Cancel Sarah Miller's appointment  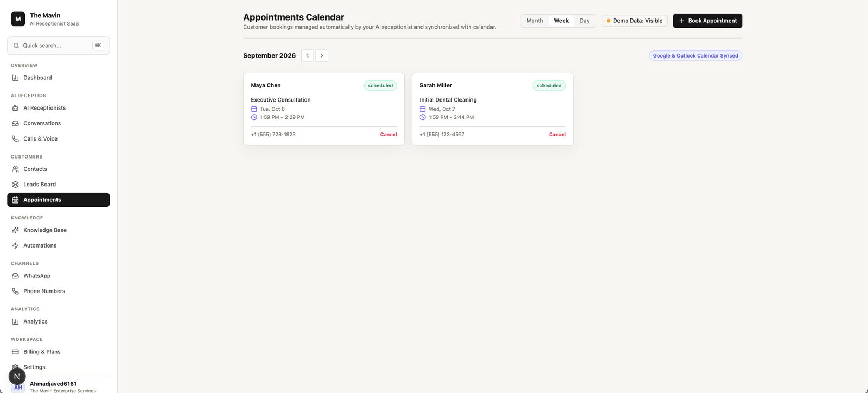pos(557,135)
